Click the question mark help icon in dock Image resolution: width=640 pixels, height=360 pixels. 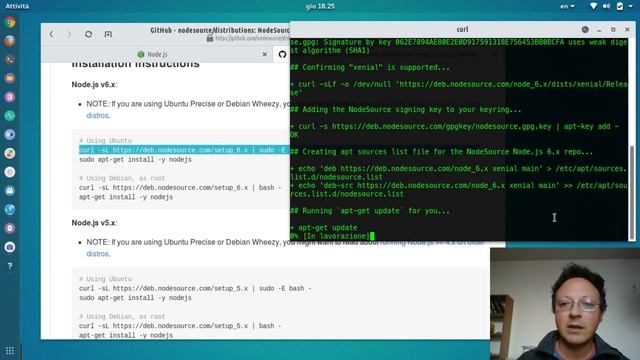pyautogui.click(x=10, y=266)
